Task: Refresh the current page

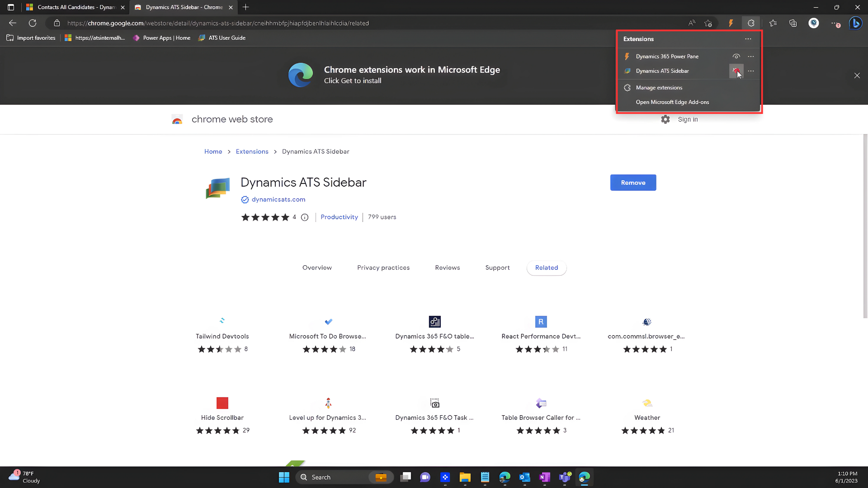Action: 33,23
